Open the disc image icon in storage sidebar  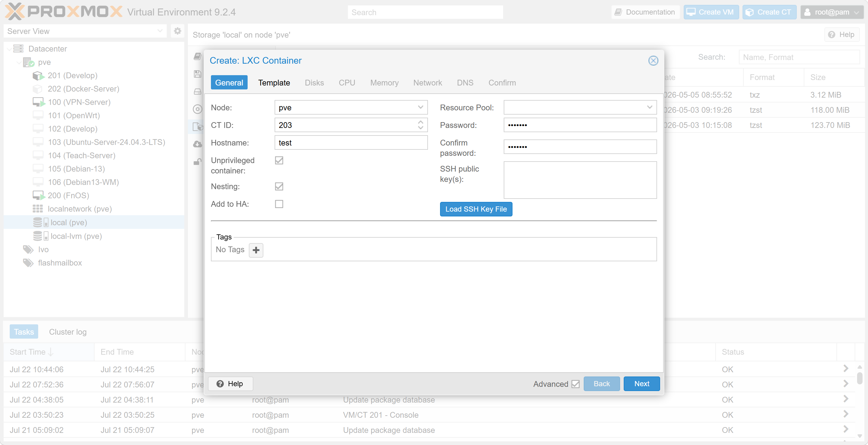[198, 109]
